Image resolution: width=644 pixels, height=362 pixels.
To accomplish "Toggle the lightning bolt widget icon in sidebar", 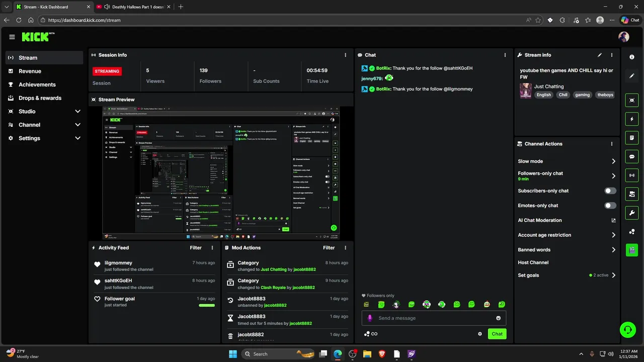I will (x=632, y=119).
